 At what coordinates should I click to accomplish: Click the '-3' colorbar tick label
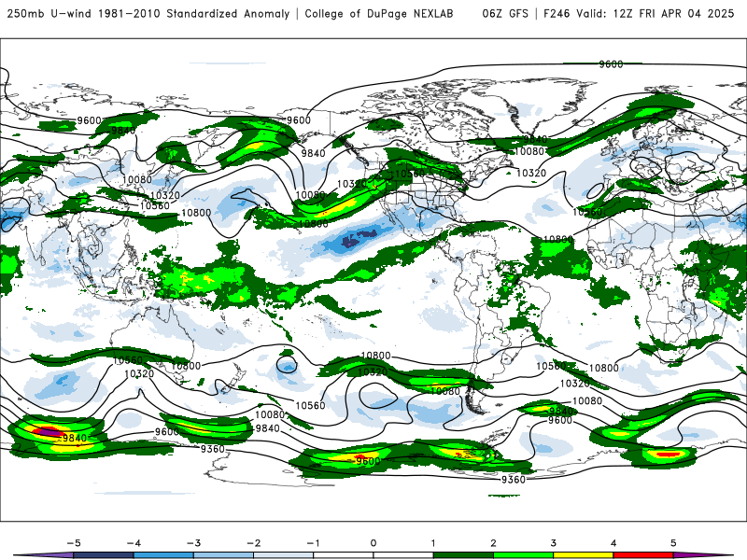point(193,543)
